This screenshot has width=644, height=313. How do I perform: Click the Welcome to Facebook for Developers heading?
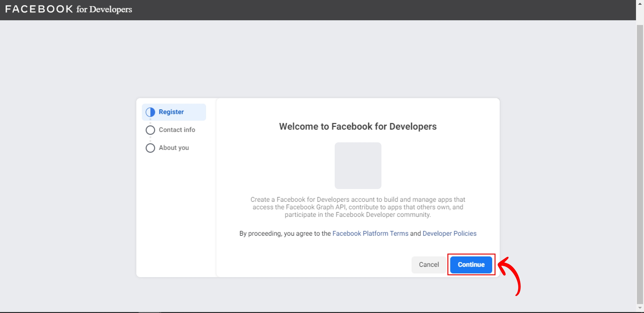(357, 126)
